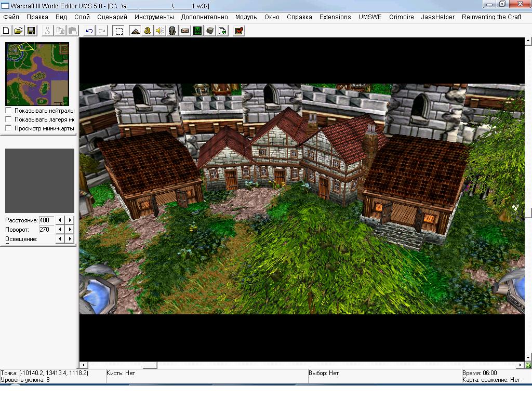This screenshot has height=399, width=532.
Task: Open the Сценарий menu
Action: click(112, 17)
